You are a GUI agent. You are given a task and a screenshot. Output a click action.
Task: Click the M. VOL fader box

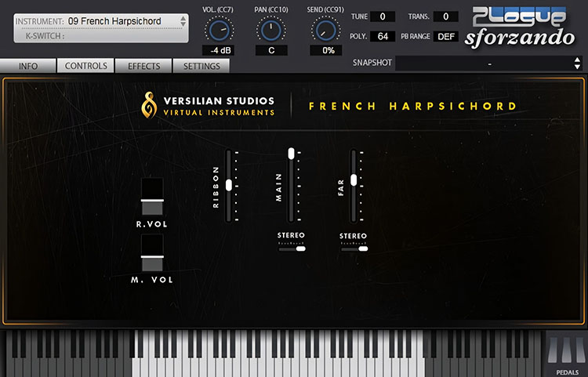coord(152,252)
